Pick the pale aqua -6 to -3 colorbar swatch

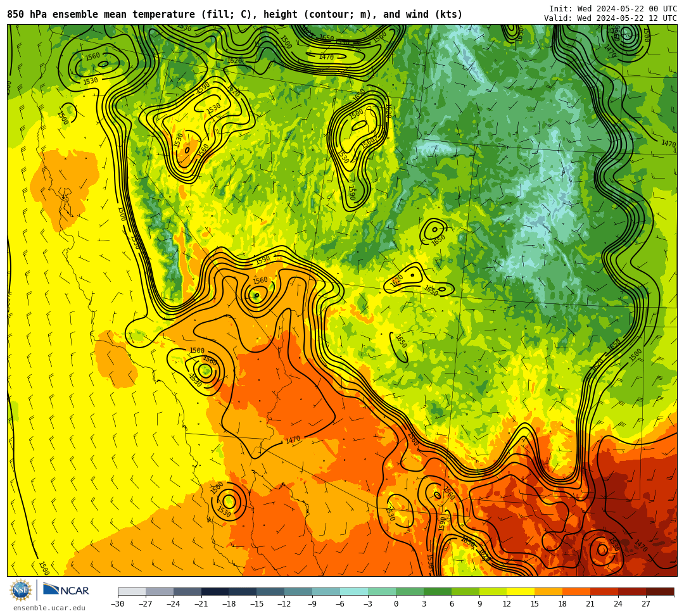(354, 591)
